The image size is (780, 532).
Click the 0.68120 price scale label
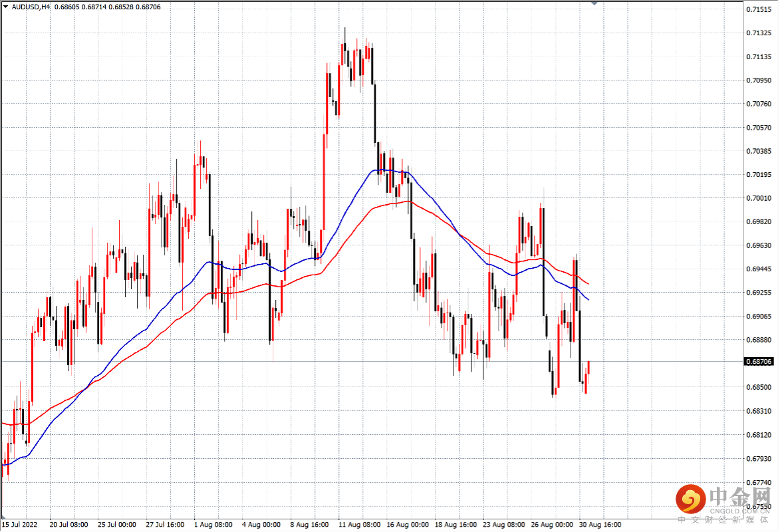(759, 435)
